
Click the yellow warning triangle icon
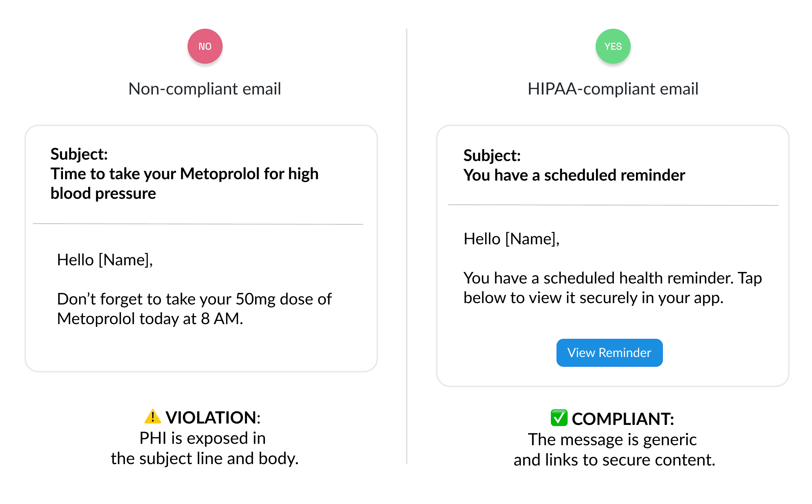(x=153, y=416)
